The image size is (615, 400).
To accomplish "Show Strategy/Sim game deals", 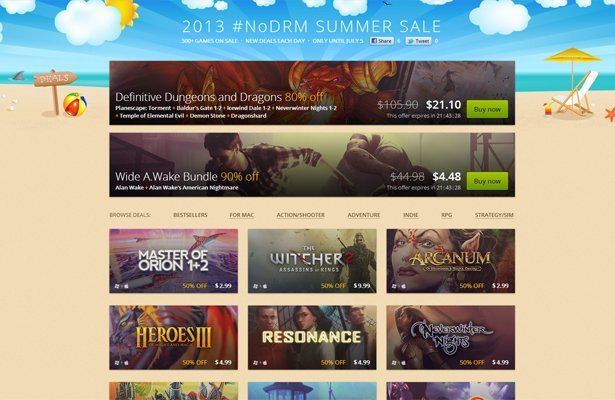I will [494, 215].
